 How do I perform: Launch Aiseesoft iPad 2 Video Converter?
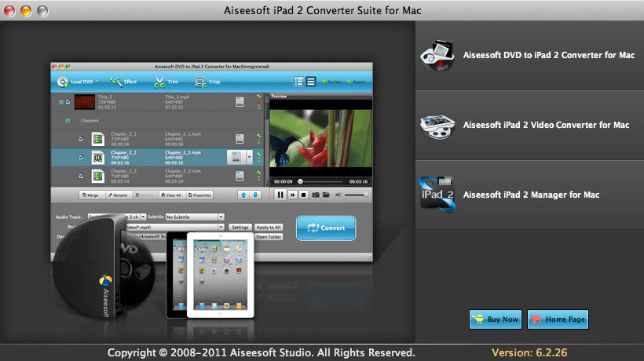point(546,125)
